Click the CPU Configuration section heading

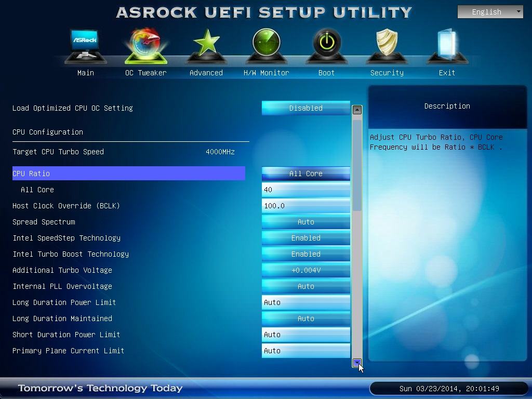48,132
